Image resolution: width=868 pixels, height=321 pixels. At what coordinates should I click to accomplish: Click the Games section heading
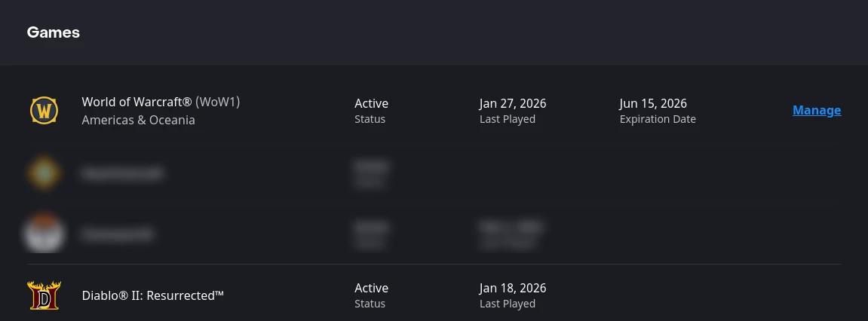pos(54,32)
